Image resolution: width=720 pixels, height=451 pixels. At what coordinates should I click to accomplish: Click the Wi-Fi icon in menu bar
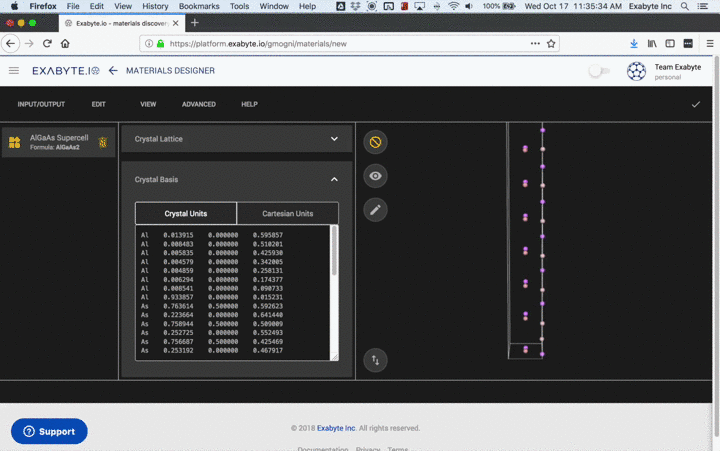click(x=453, y=6)
